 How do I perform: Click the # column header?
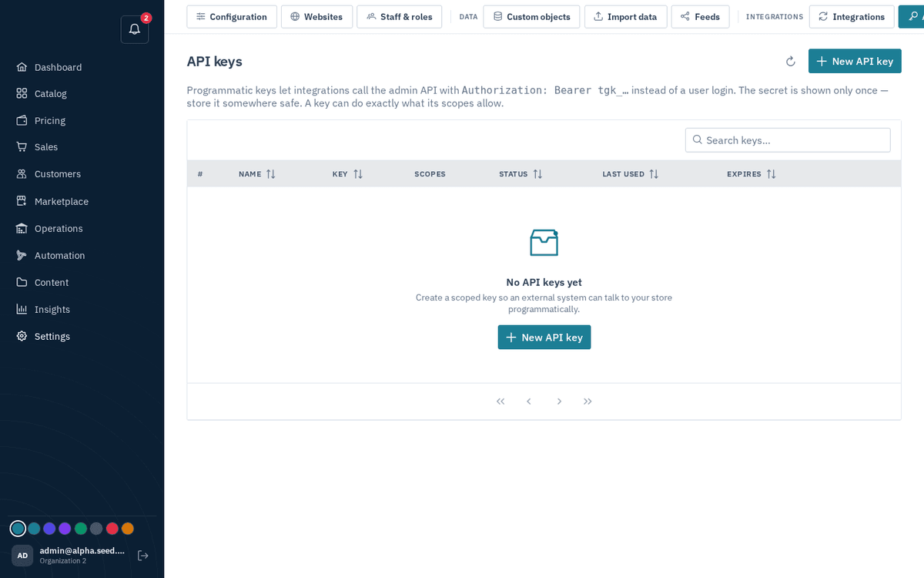tap(200, 174)
